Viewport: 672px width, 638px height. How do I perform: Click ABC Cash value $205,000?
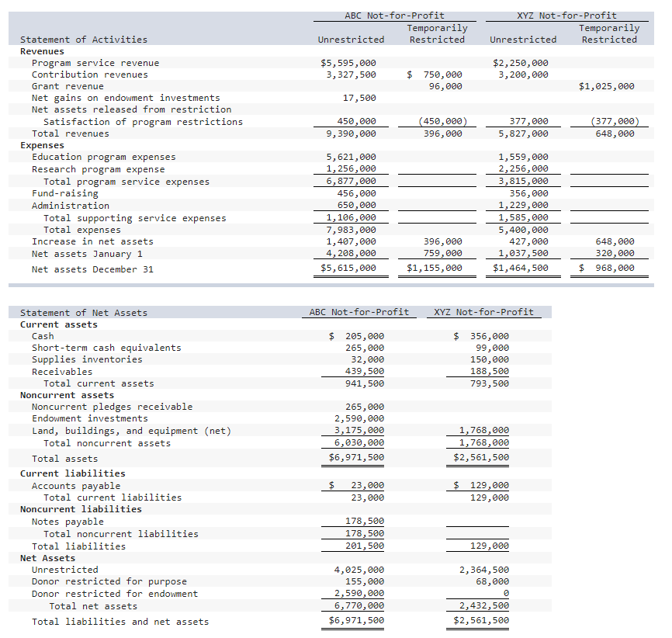[356, 336]
